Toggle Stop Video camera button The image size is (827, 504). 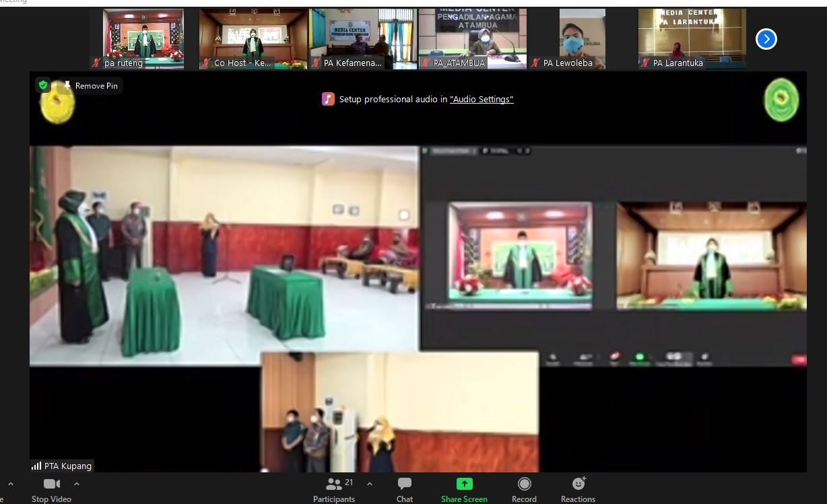point(51,489)
